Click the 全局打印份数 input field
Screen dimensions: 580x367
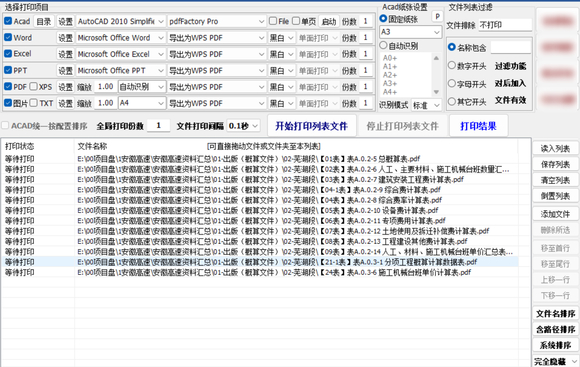158,126
